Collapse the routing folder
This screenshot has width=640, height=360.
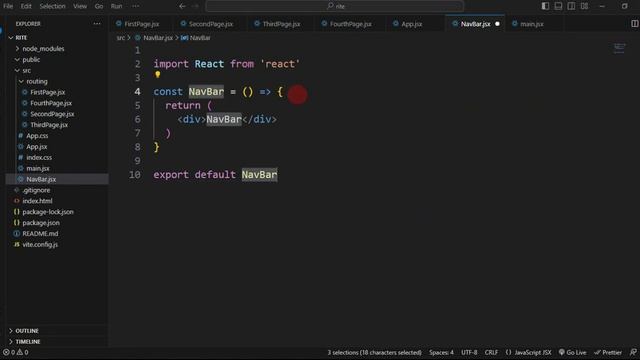tap(57, 81)
